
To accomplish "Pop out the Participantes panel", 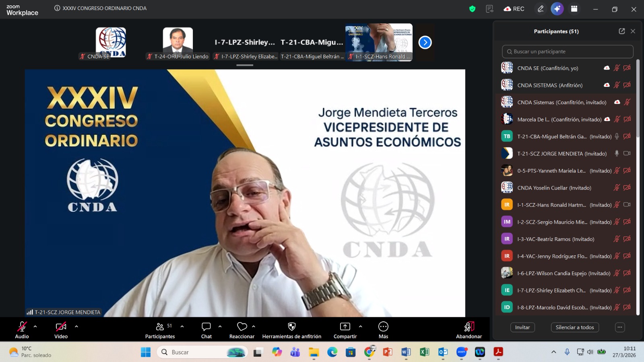I will [x=622, y=31].
